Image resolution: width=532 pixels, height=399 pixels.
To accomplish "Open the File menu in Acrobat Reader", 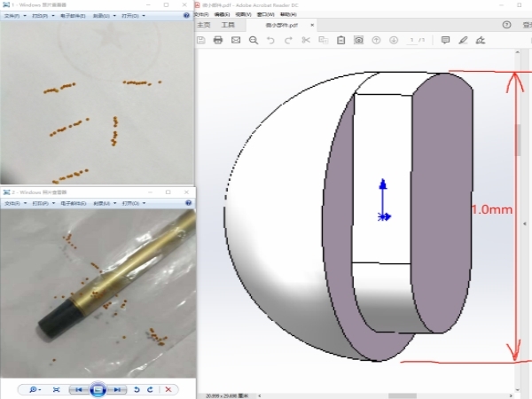I will tap(201, 14).
